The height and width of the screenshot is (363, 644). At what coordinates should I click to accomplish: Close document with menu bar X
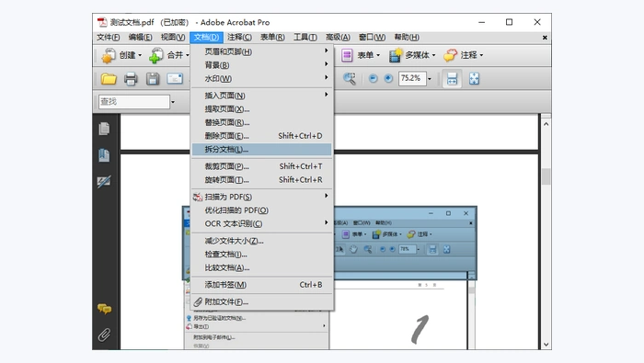click(545, 38)
